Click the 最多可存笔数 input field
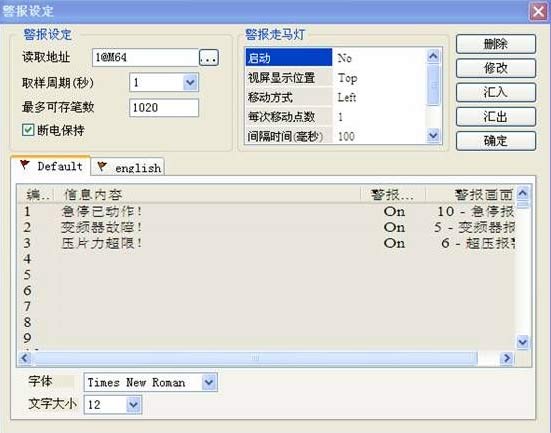This screenshot has width=551, height=433. (x=164, y=108)
